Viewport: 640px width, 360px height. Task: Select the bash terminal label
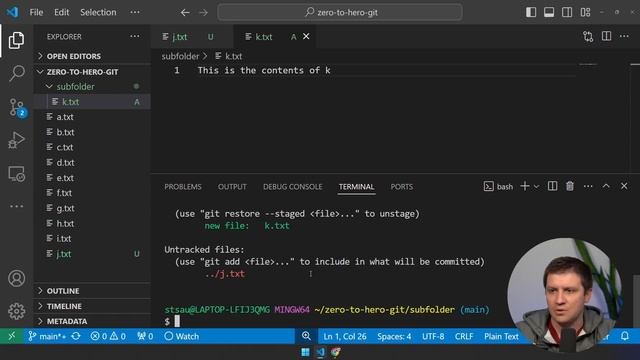[x=498, y=187]
